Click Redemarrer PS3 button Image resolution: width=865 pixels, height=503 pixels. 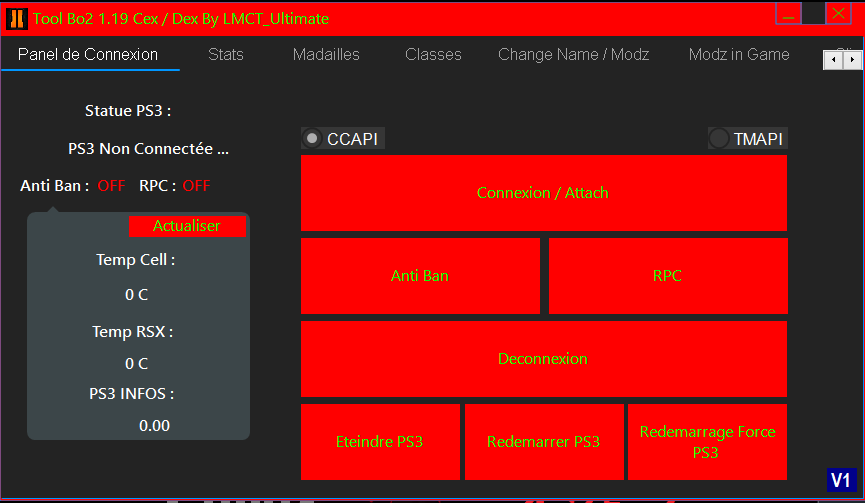pyautogui.click(x=544, y=442)
